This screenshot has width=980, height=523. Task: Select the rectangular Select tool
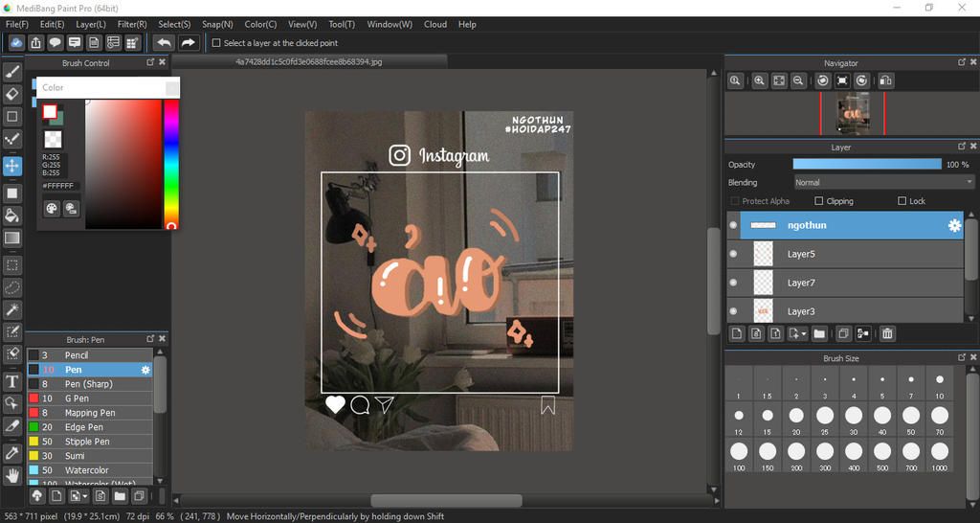pos(11,265)
